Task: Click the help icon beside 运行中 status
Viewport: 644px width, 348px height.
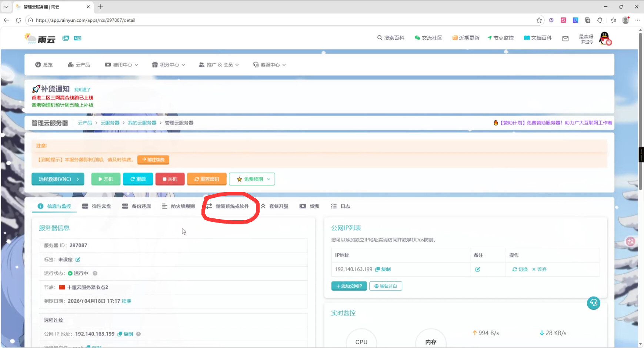Action: click(x=95, y=273)
